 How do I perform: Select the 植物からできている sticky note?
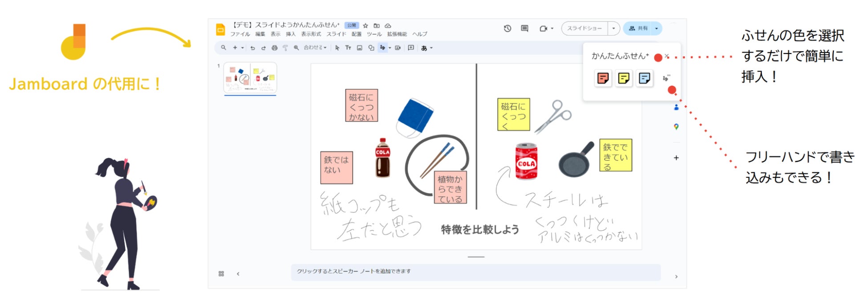[x=450, y=187]
